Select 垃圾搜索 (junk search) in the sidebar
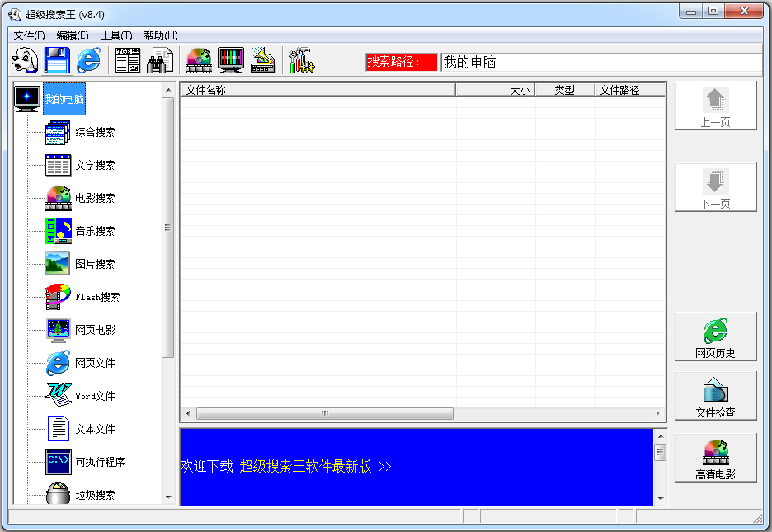Viewport: 772px width, 532px height. coord(96,495)
